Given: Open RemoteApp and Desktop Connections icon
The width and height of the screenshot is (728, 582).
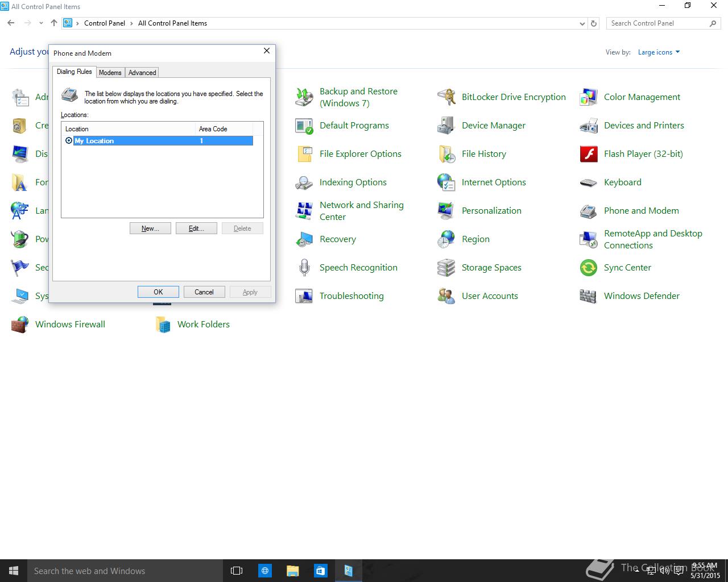Looking at the screenshot, I should (x=589, y=239).
